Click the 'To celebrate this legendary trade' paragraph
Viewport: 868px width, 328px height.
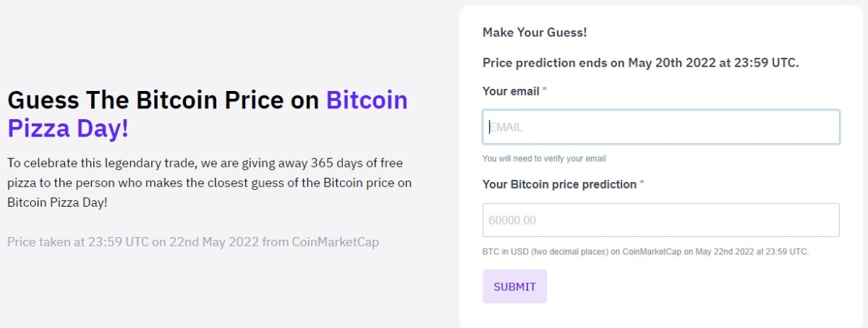click(209, 182)
